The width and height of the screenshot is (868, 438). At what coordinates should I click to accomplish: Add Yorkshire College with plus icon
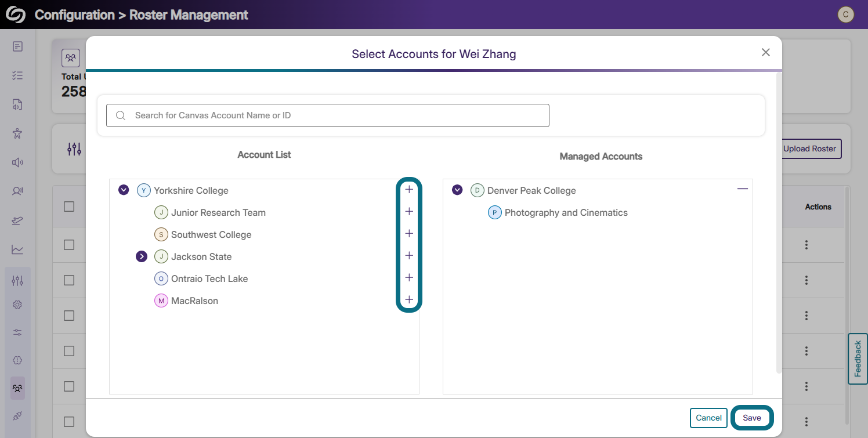click(409, 190)
